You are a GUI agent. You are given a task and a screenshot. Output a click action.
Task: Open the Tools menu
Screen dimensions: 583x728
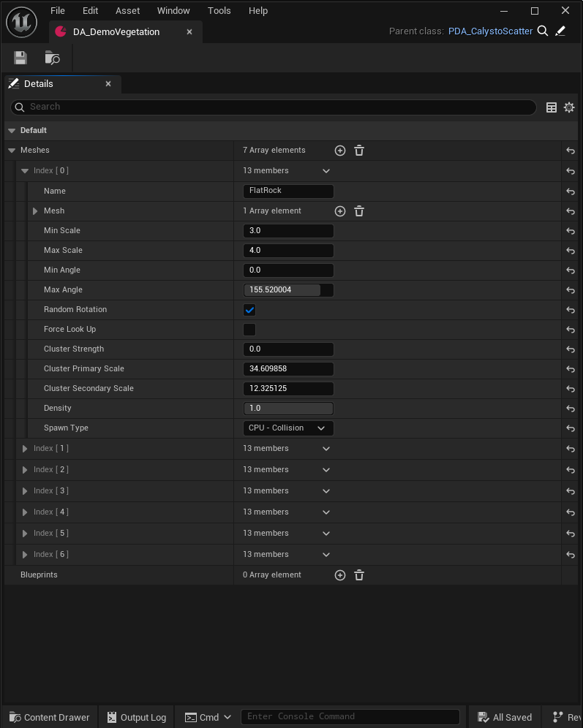click(219, 11)
